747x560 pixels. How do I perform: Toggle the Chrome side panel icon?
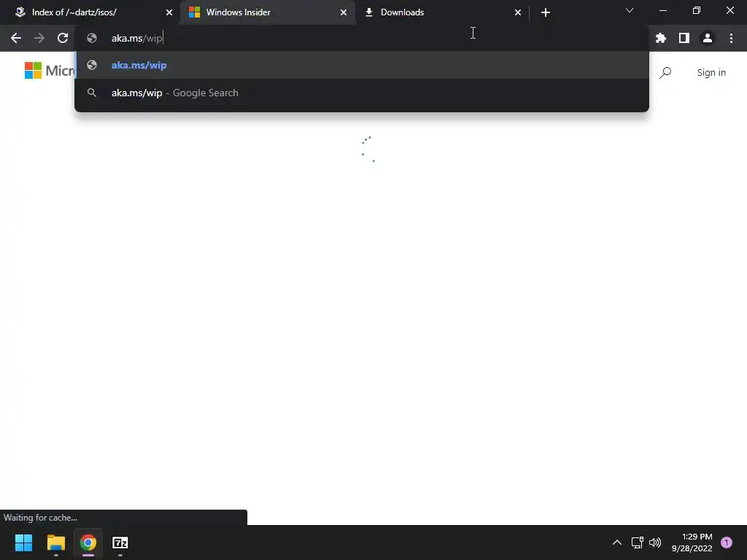pyautogui.click(x=684, y=38)
